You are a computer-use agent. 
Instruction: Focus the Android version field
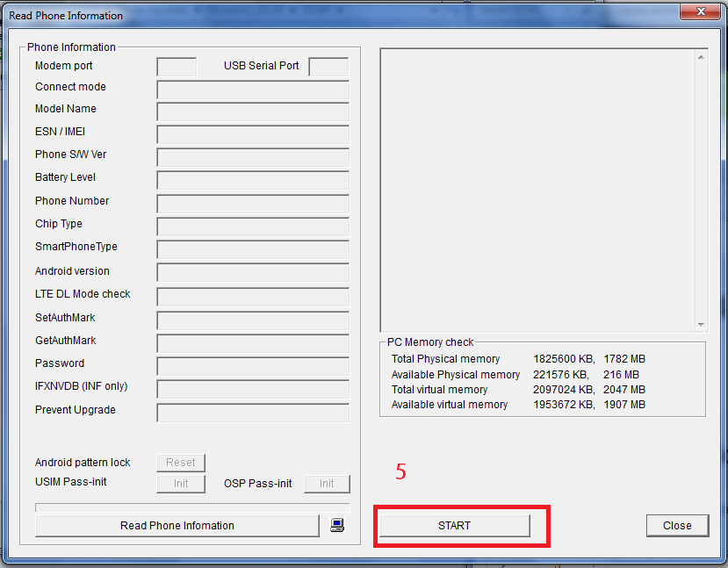[253, 273]
